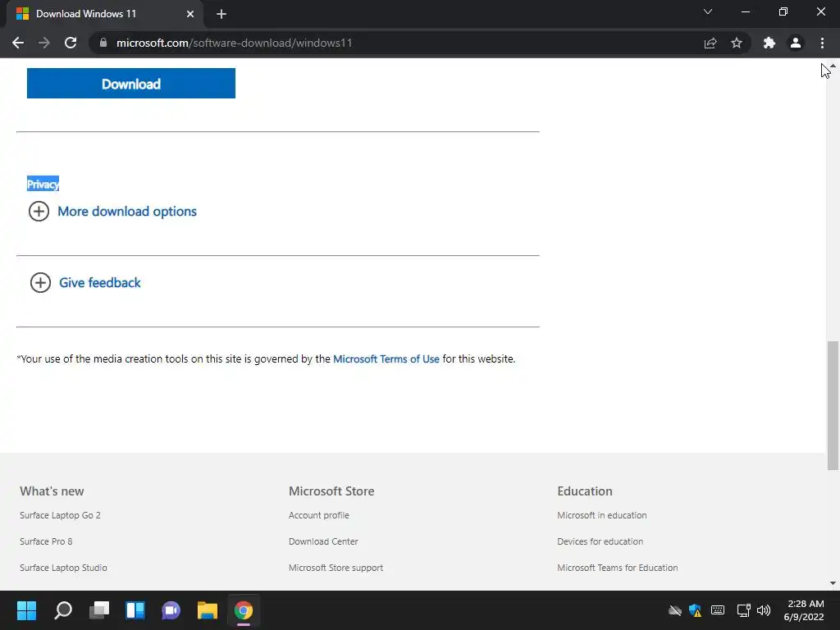Image resolution: width=840 pixels, height=630 pixels.
Task: Click the scrollbar up arrow
Action: point(833,66)
